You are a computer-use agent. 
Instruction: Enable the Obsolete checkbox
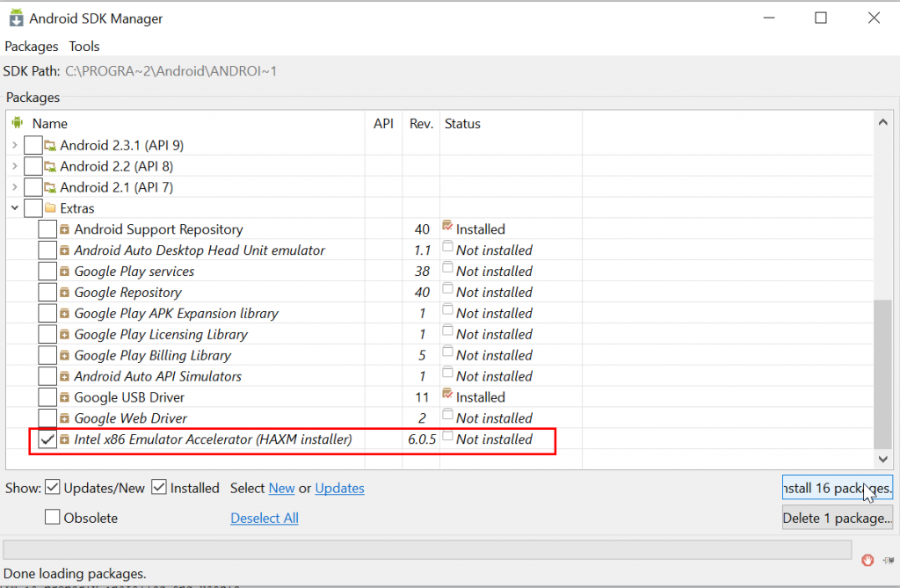(x=52, y=518)
